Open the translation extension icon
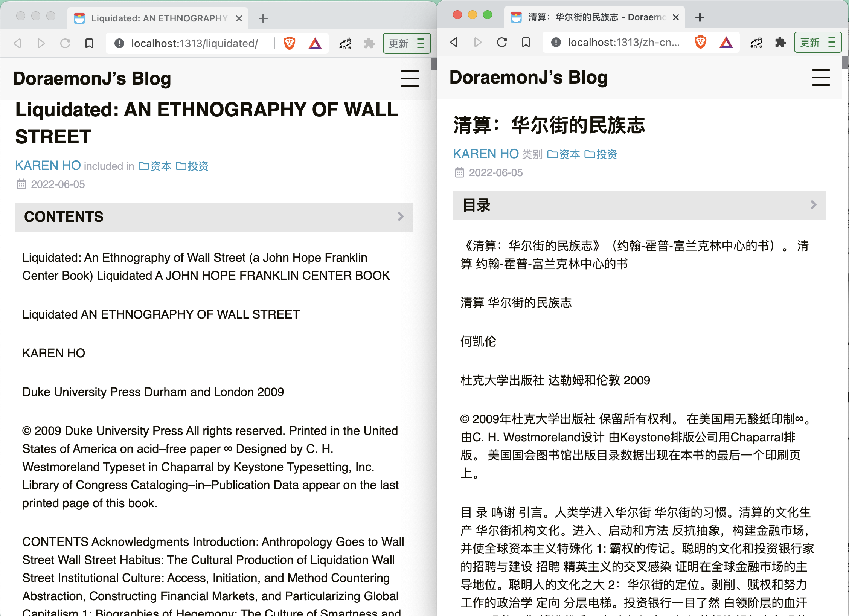 344,43
